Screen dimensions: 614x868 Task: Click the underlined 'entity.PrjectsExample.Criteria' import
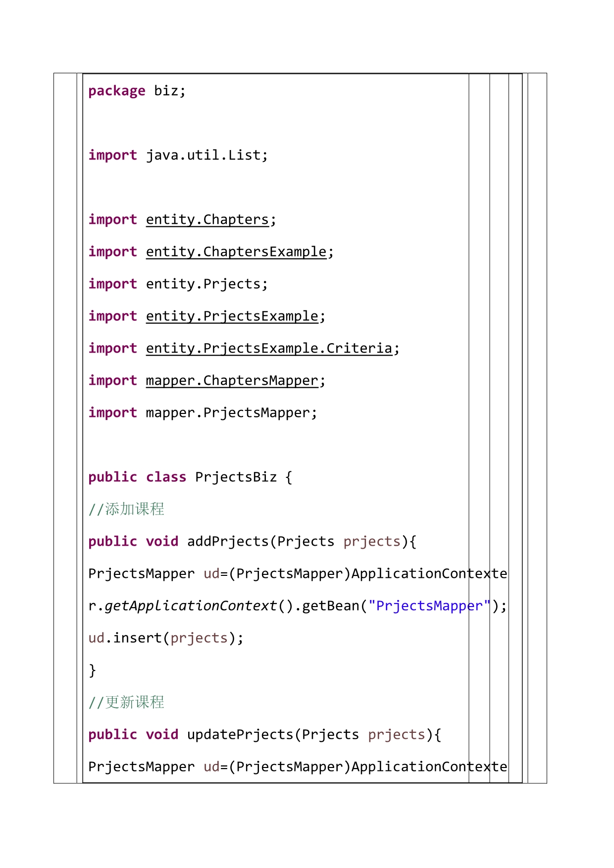(x=268, y=349)
